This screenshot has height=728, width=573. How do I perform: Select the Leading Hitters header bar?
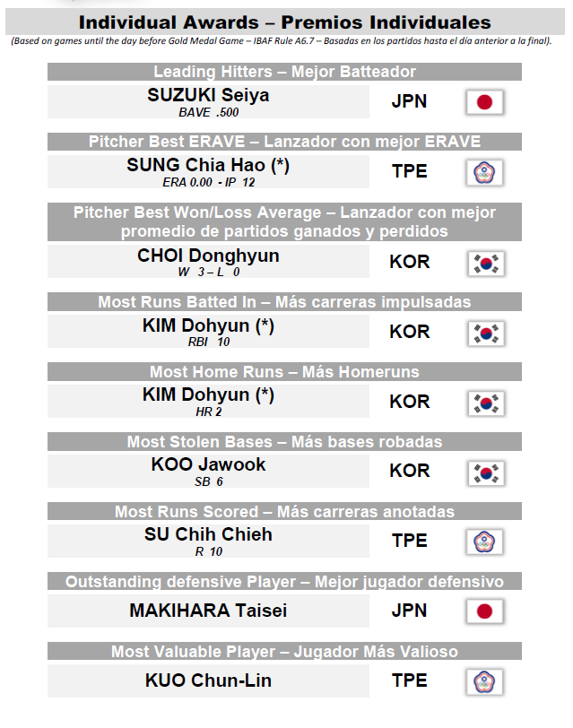pyautogui.click(x=284, y=72)
